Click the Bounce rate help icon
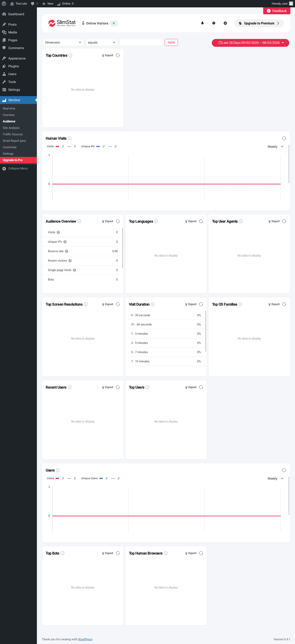This screenshot has width=295, height=644. coord(67,251)
